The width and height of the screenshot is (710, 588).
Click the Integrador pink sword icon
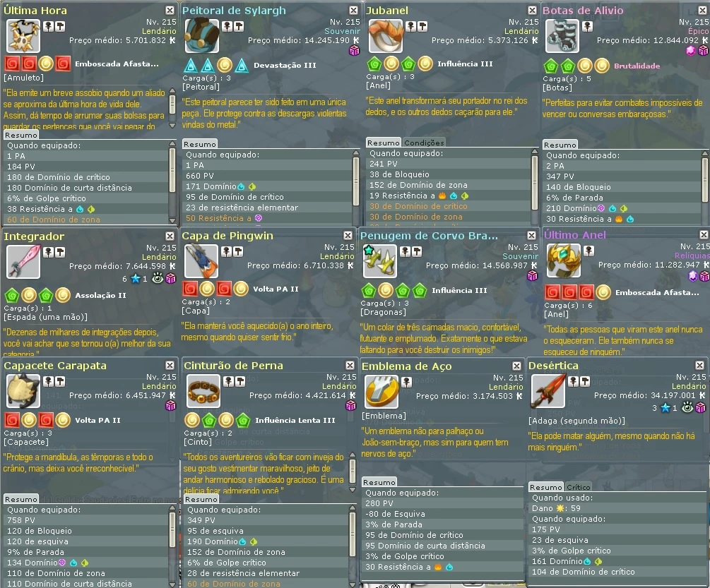pos(23,261)
